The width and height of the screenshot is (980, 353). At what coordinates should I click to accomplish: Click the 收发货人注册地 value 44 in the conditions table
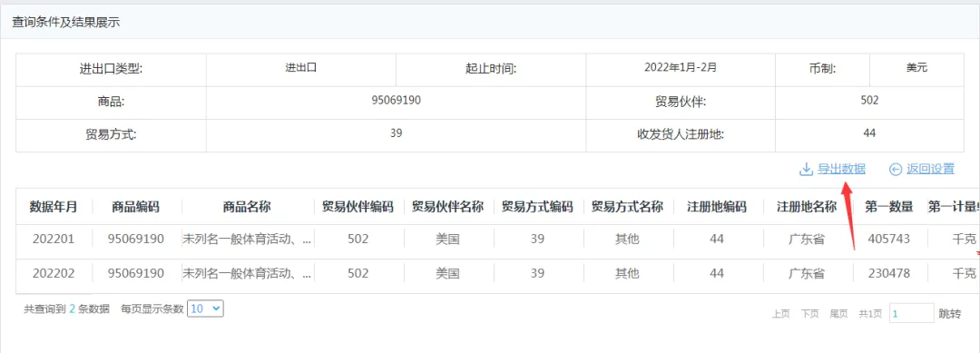coord(869,133)
